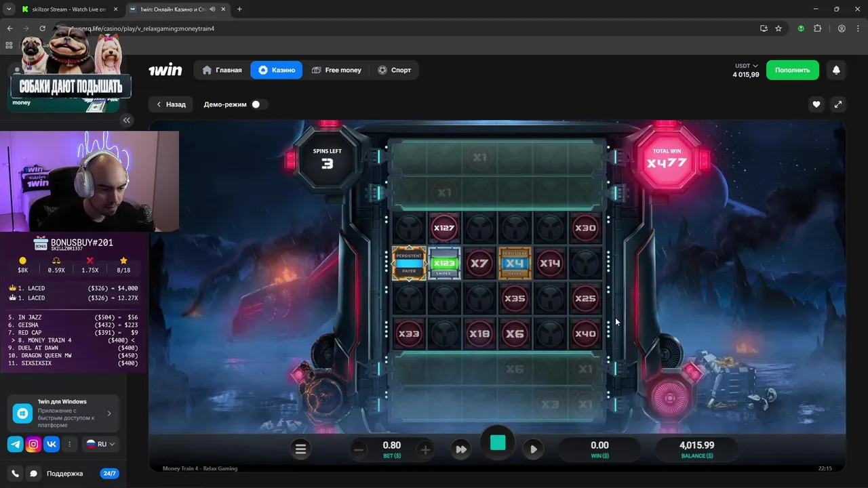Open the Telegram social link
The image size is (868, 488).
pos(15,444)
